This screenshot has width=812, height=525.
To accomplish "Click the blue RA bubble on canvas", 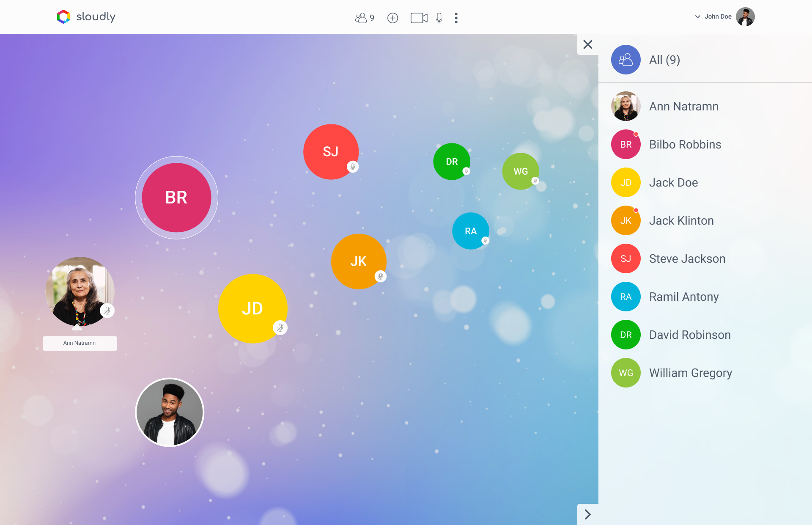I will click(x=471, y=231).
